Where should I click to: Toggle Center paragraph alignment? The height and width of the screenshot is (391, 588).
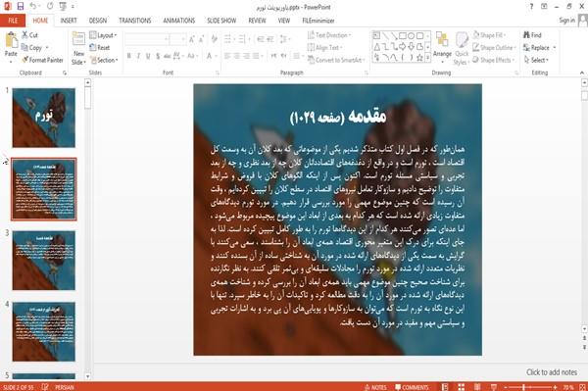click(x=236, y=56)
